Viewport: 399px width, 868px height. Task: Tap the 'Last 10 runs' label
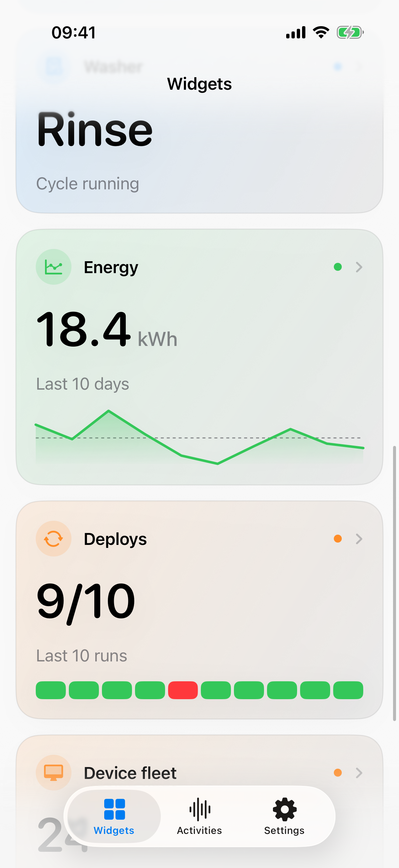pyautogui.click(x=81, y=655)
